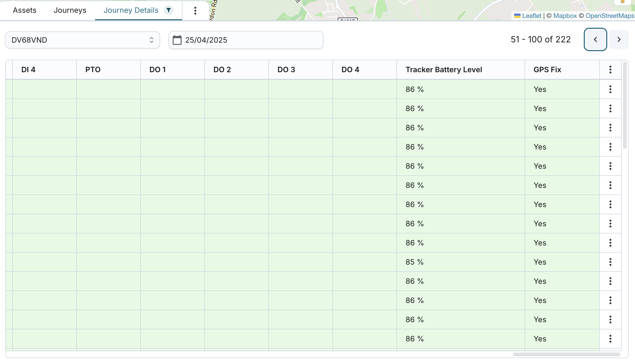Switch to the Journeys tab
This screenshot has width=635, height=364.
click(70, 10)
